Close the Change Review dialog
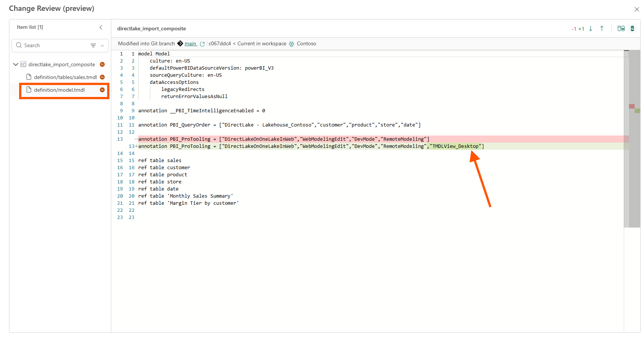The height and width of the screenshot is (341, 644). (637, 9)
